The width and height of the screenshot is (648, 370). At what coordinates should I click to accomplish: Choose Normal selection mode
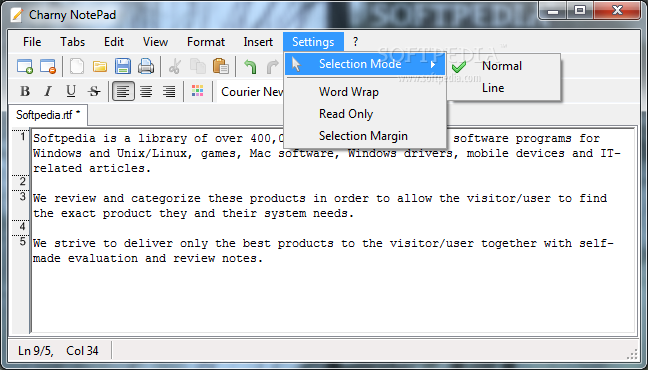[x=503, y=66]
